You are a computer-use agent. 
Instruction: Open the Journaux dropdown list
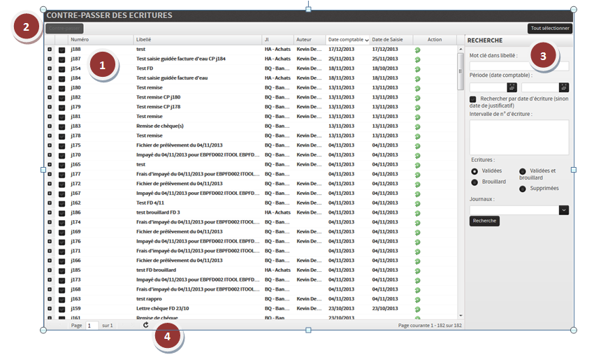pos(564,210)
